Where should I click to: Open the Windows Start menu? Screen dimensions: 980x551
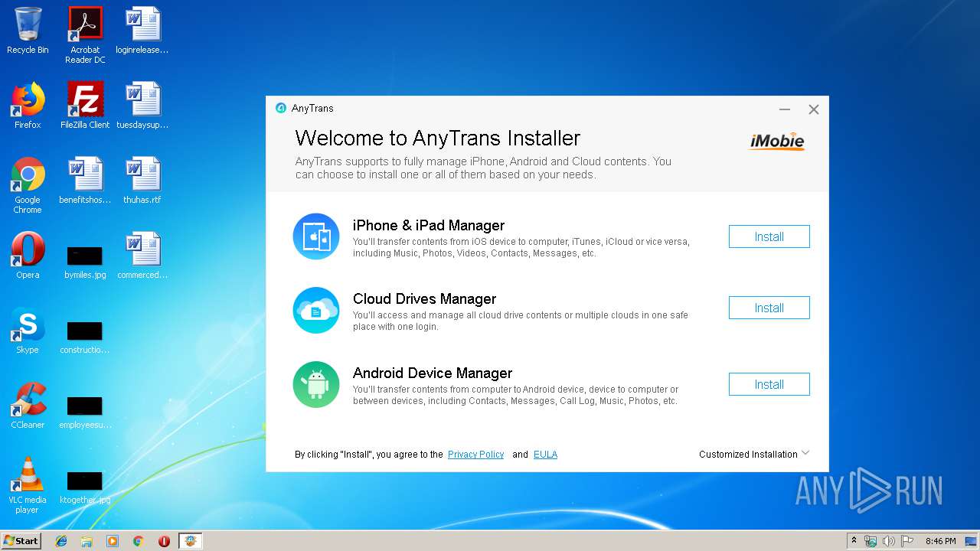(21, 541)
